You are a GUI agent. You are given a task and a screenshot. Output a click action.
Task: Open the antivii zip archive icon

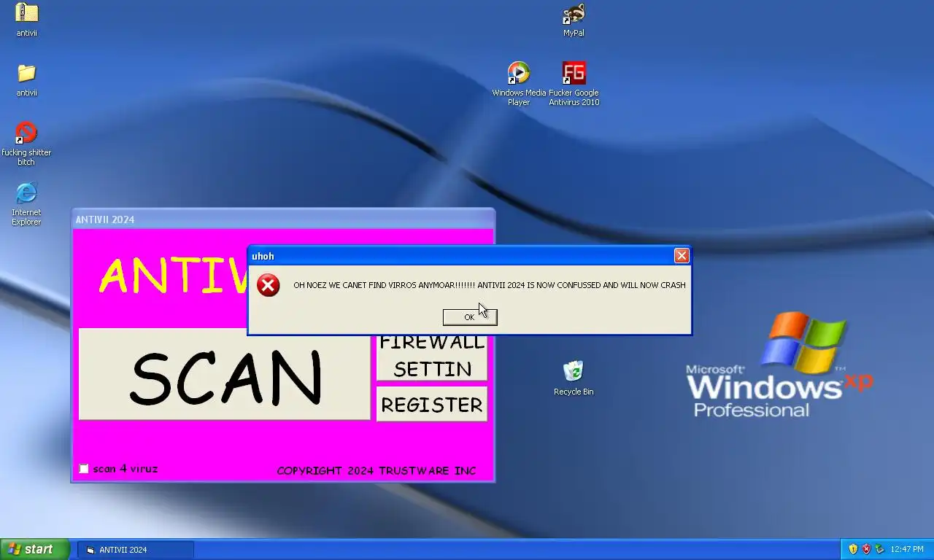[27, 13]
